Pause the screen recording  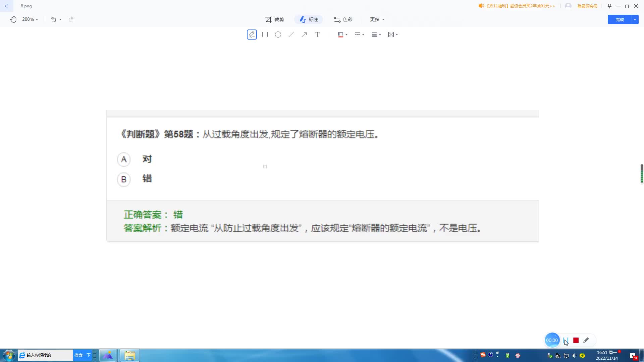(x=566, y=341)
